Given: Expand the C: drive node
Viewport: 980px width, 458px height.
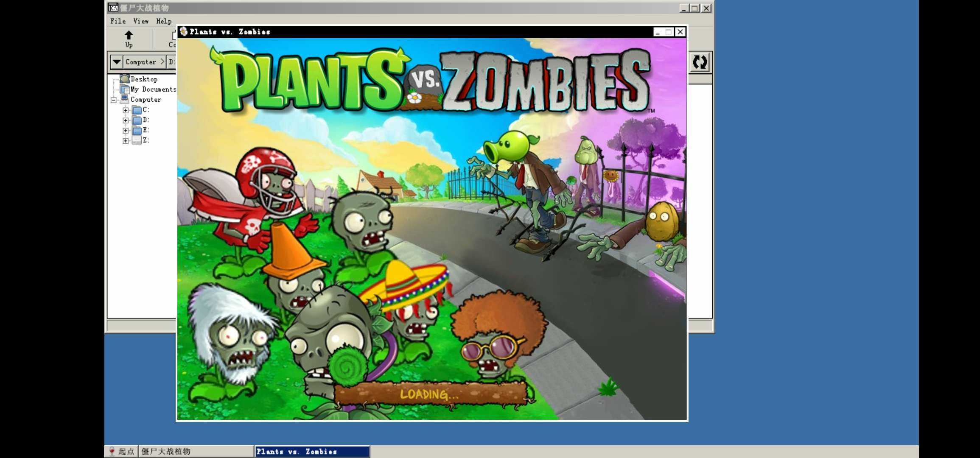Looking at the screenshot, I should (126, 110).
